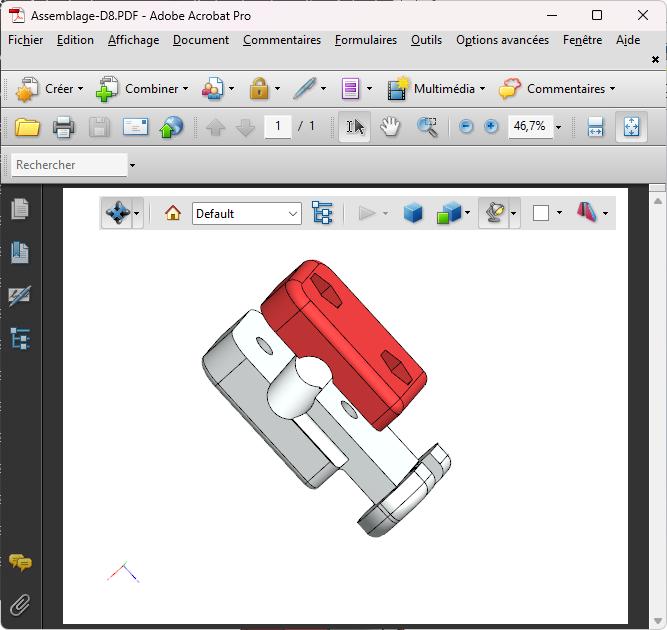The height and width of the screenshot is (630, 667).
Task: Toggle the 3D cross section tool
Action: [x=586, y=213]
